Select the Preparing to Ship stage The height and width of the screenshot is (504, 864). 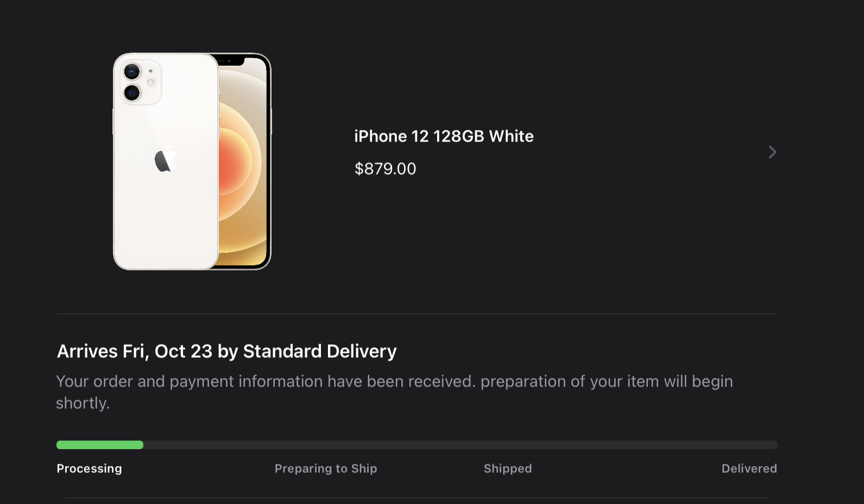326,468
